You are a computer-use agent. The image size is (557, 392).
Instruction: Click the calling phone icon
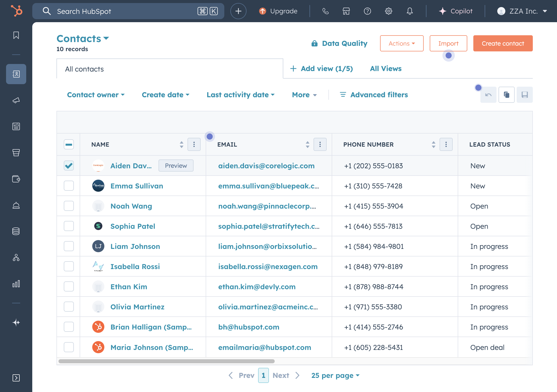click(325, 11)
